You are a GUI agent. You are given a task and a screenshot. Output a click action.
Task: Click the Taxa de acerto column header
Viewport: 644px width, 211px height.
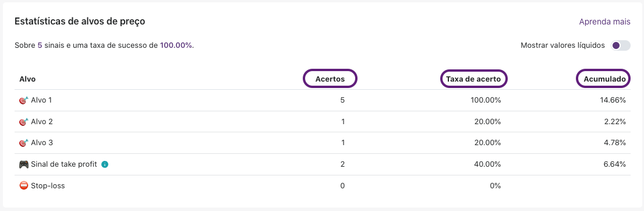click(473, 79)
